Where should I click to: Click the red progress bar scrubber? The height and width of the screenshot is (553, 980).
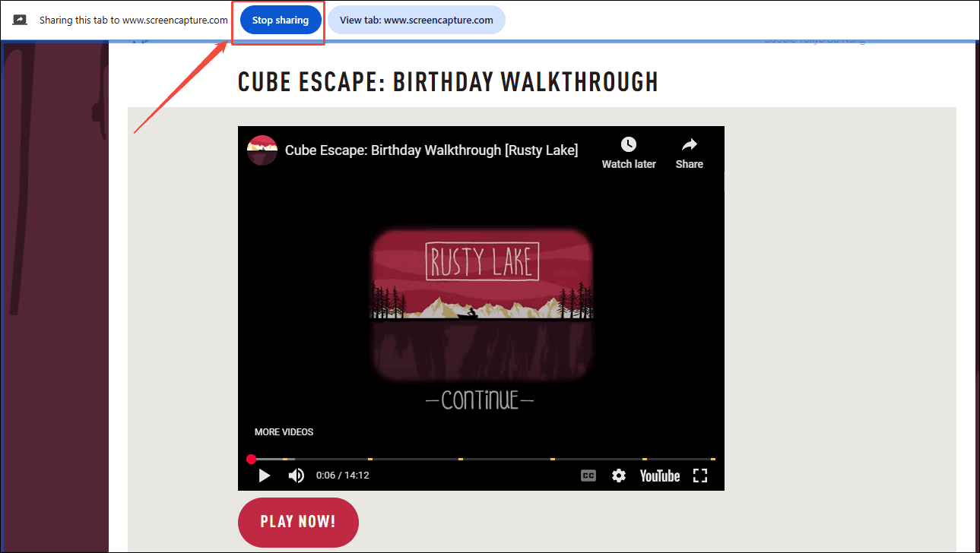tap(251, 459)
